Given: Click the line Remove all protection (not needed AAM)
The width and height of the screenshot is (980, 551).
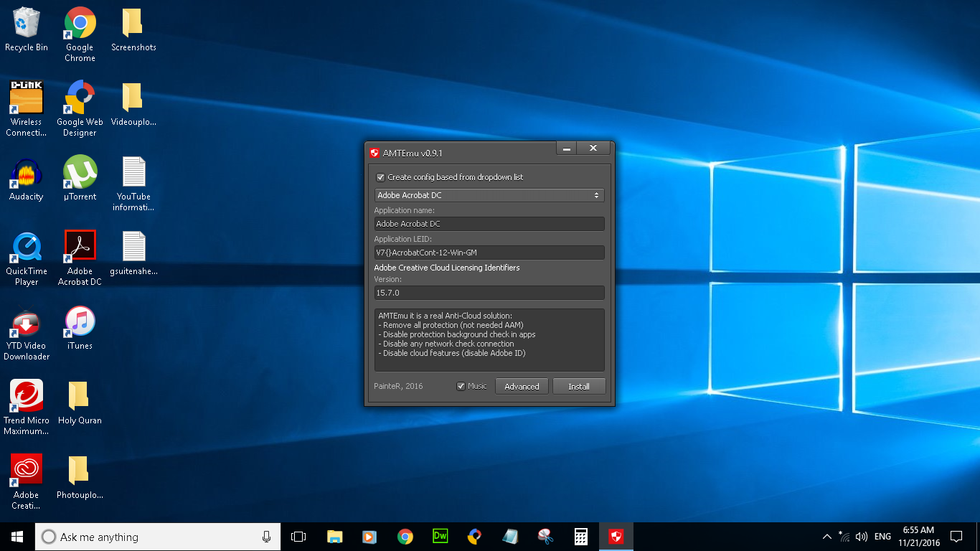Looking at the screenshot, I should 451,325.
